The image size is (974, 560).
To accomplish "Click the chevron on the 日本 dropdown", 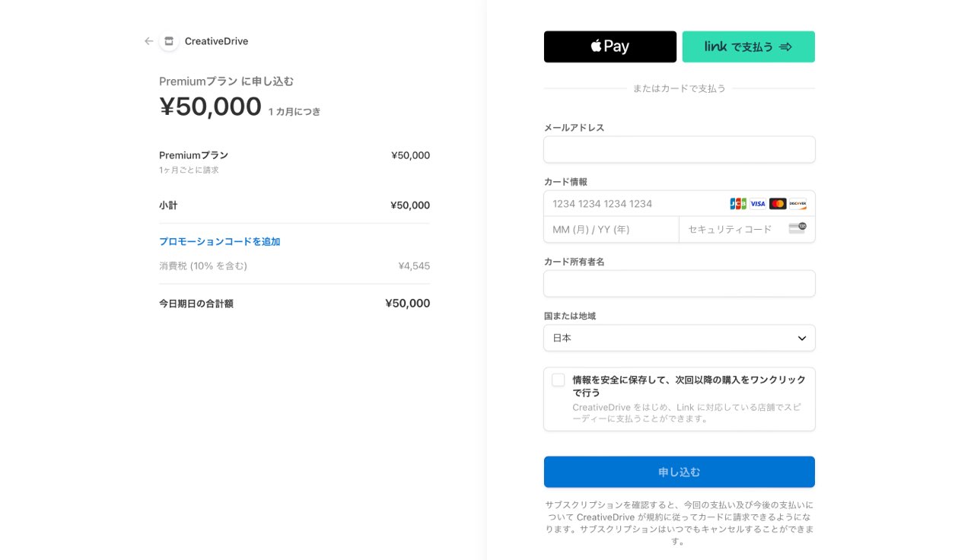I will pos(801,338).
